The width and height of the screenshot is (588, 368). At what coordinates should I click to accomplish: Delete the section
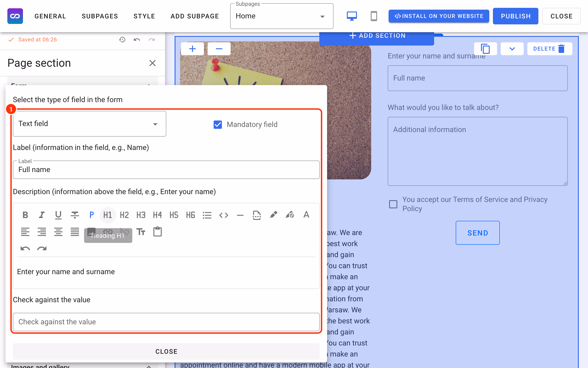550,49
